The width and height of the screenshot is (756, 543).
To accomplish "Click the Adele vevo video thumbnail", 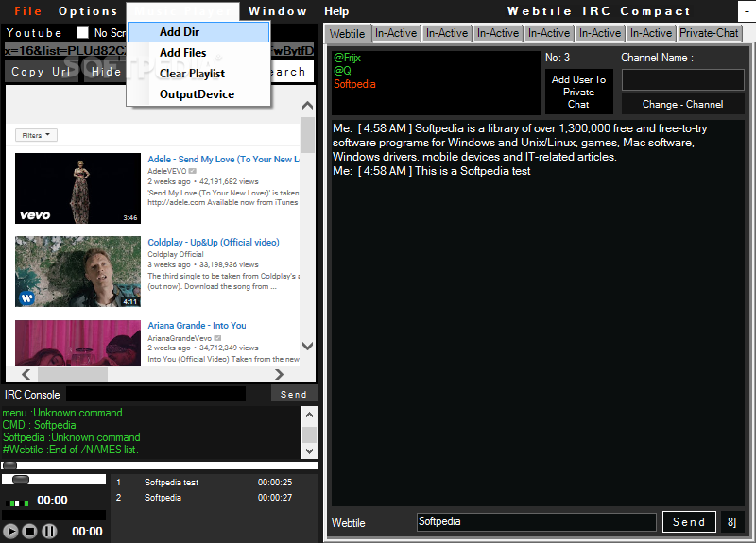I will 77,188.
